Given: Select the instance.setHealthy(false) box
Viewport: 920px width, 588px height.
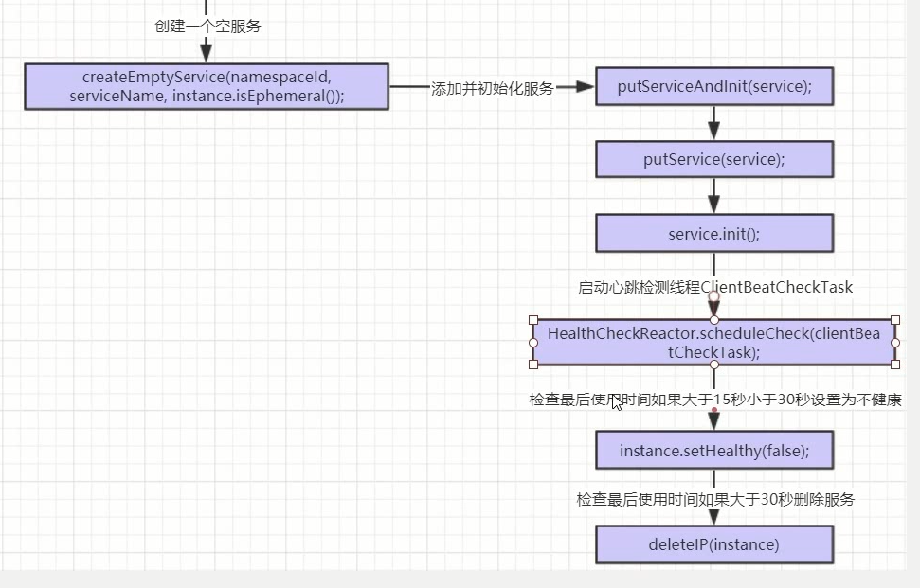Looking at the screenshot, I should point(714,451).
